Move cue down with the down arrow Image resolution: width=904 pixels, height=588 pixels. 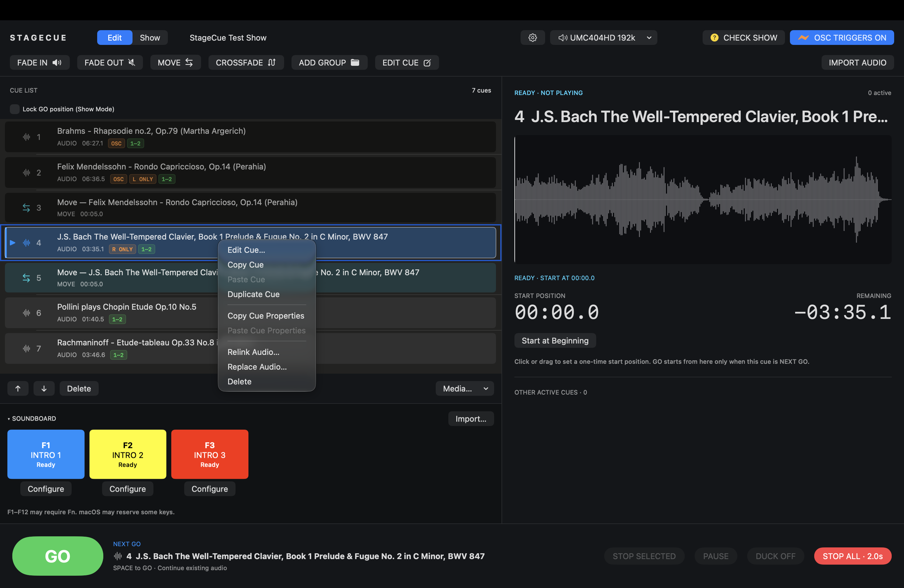coord(44,389)
